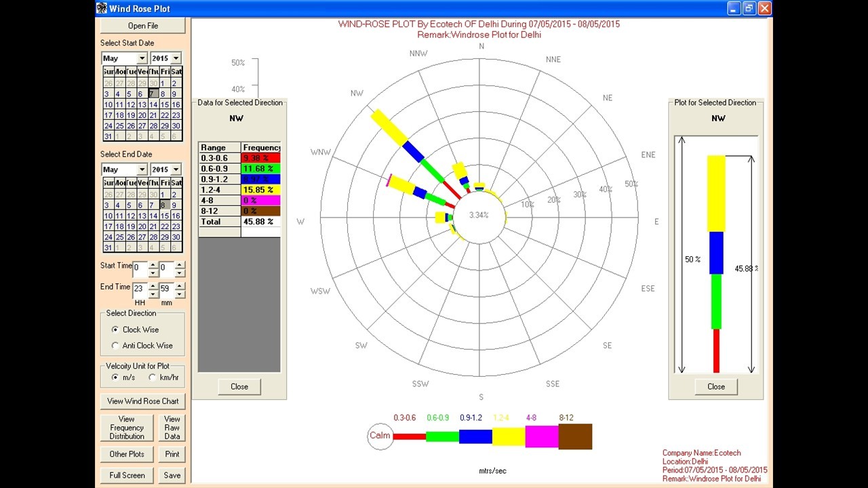Open the start date month dropdown

(142, 58)
